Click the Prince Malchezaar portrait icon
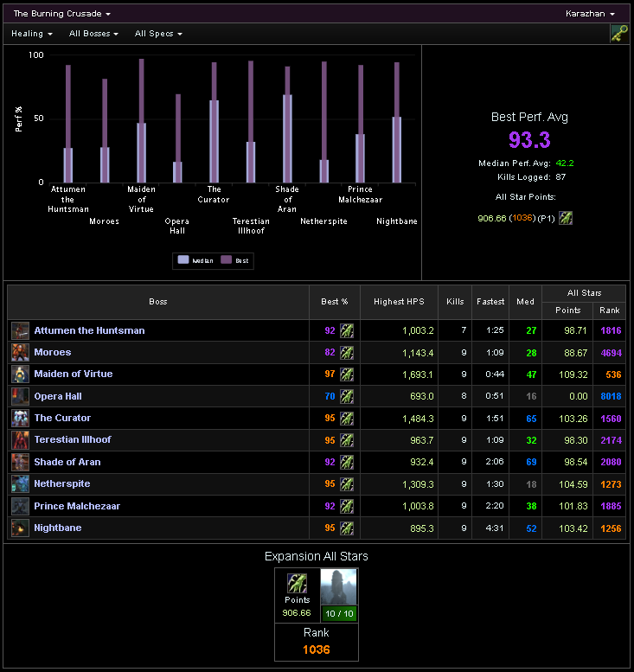634x672 pixels. click(x=20, y=506)
